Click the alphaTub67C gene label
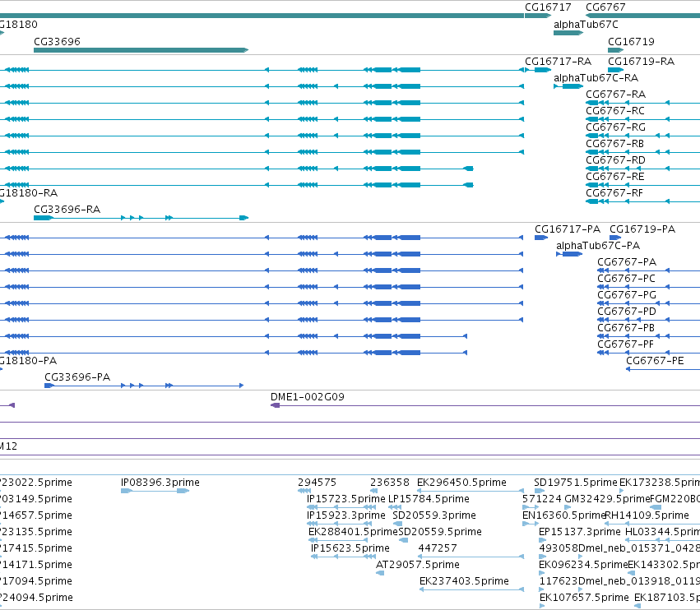Viewport: 700px width, 610px height. pyautogui.click(x=586, y=25)
